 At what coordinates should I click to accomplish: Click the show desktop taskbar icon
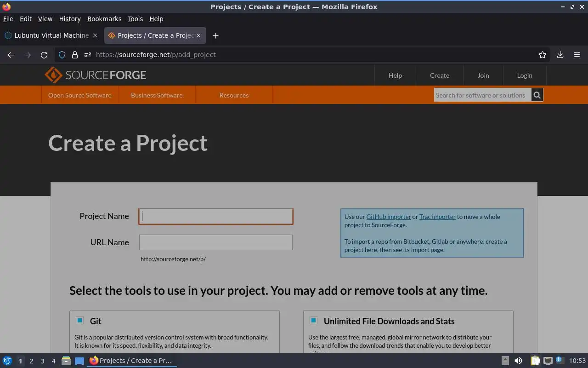tap(79, 361)
